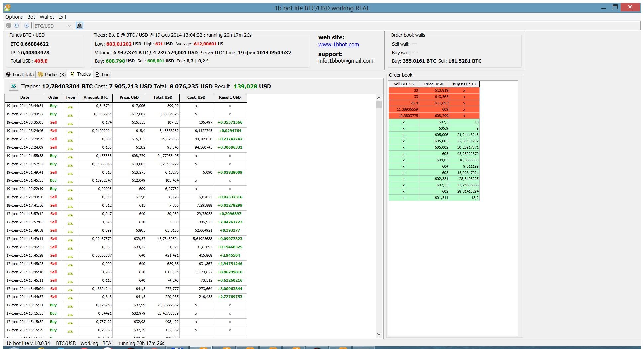Viewport: 644px width, 349px height.
Task: Click the type icon in the 03:35:05 sell row
Action: [x=70, y=123]
